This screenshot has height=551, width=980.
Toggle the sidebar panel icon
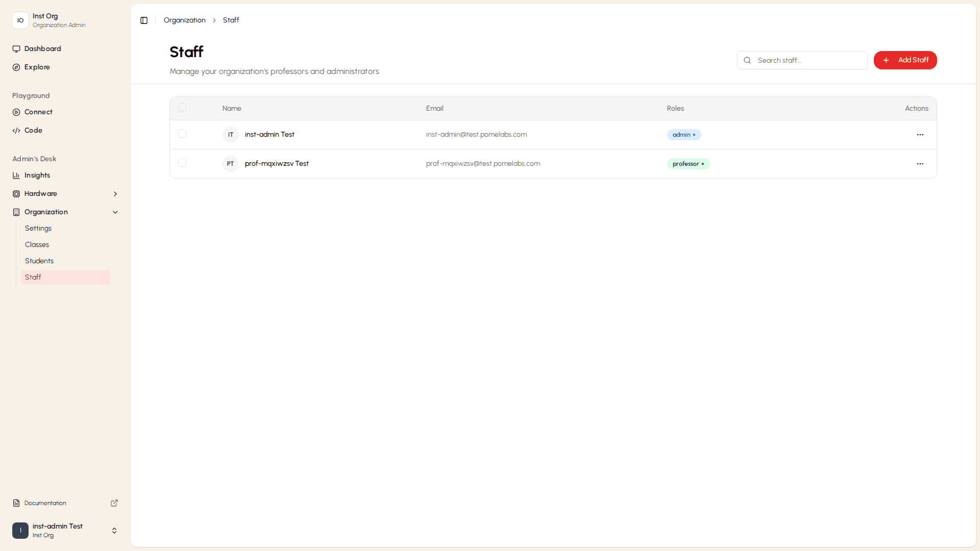point(144,20)
